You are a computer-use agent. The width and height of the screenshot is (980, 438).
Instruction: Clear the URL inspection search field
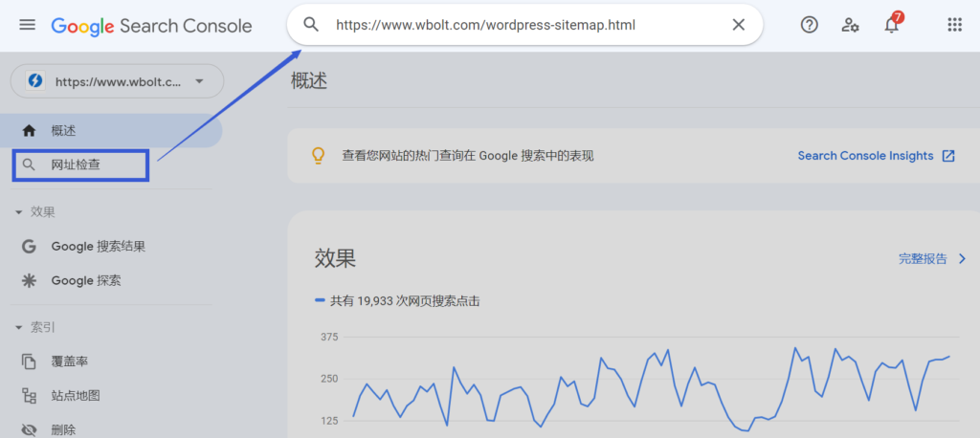(x=738, y=25)
